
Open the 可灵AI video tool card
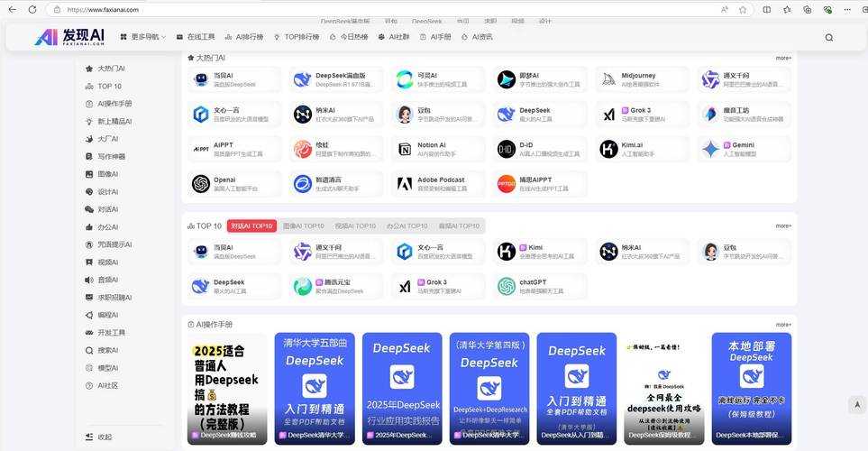(x=438, y=79)
